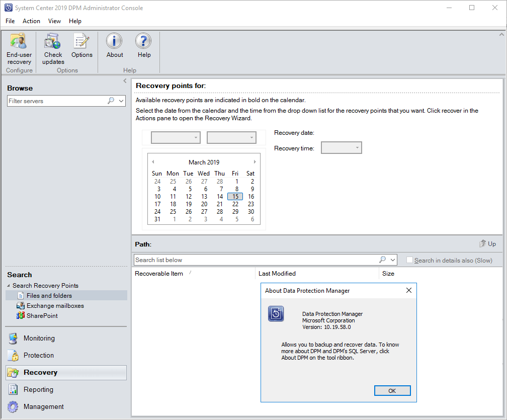Click the About icon in ribbon
This screenshot has height=420, width=507.
115,41
